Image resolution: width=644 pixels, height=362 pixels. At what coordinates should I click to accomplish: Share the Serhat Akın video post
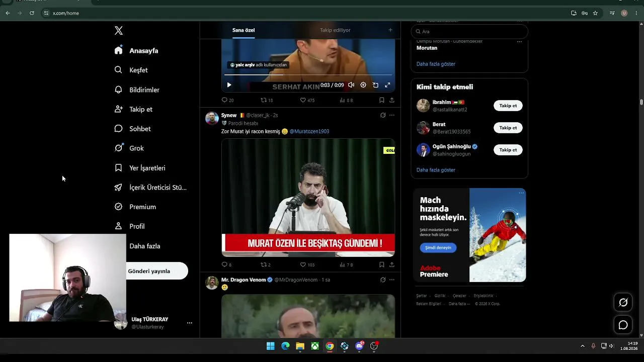(x=392, y=100)
